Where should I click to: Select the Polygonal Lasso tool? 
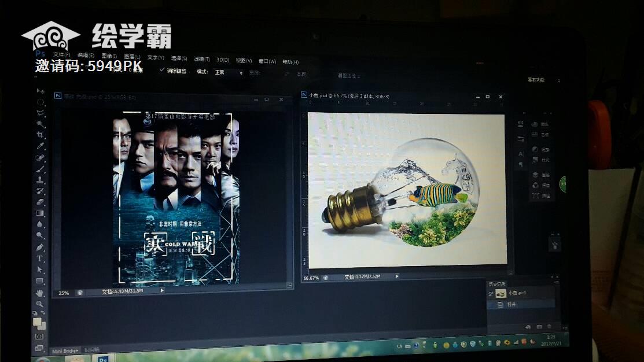coord(40,112)
